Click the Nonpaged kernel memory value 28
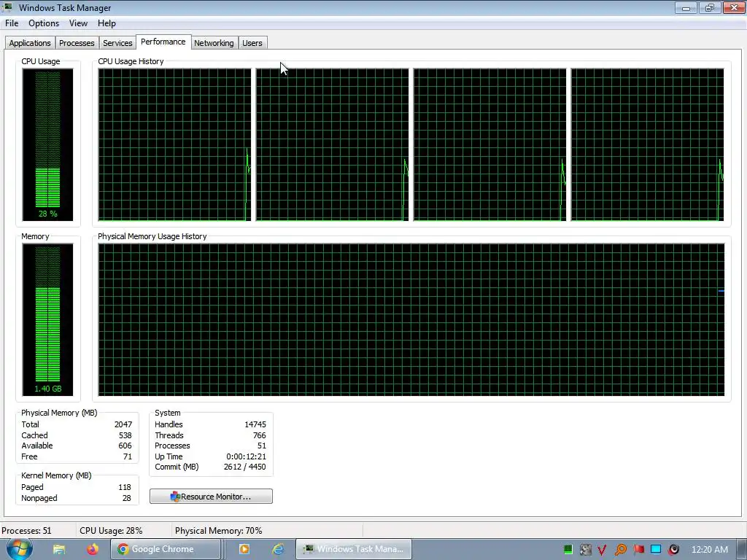This screenshot has height=560, width=747. tap(126, 498)
